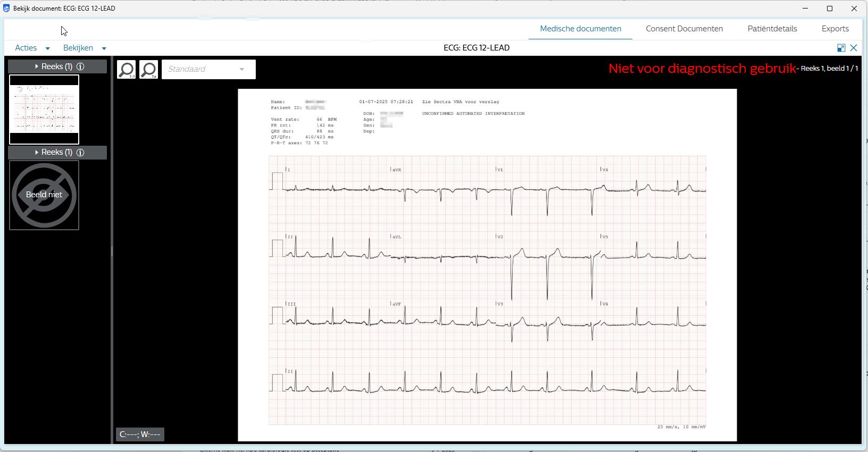Open the Bekijken dropdown menu
Image resolution: width=868 pixels, height=452 pixels.
pos(84,48)
